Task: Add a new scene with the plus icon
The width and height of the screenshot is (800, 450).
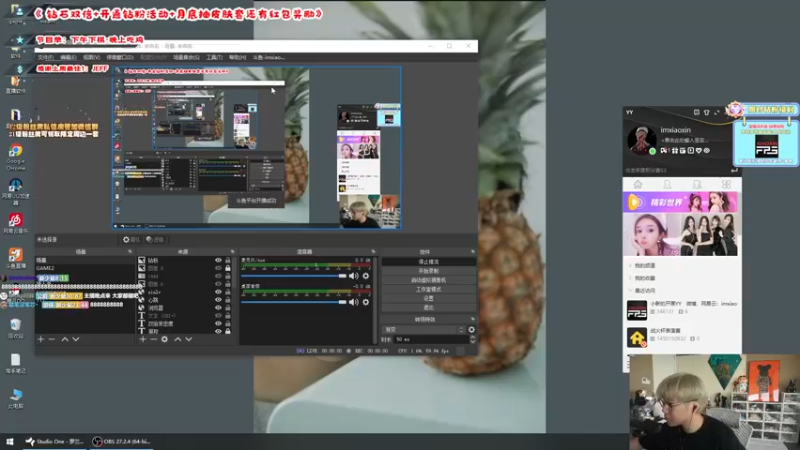Action: [41, 339]
